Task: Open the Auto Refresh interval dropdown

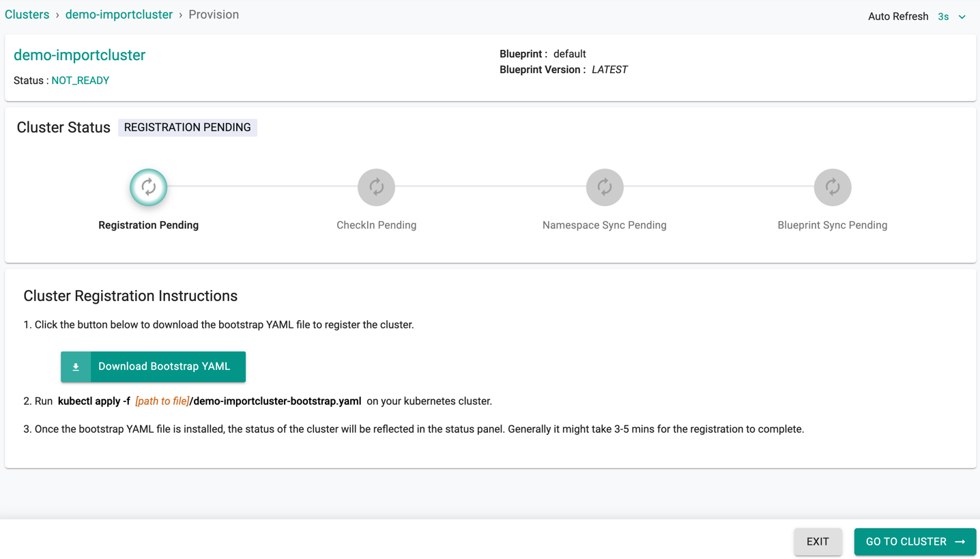Action: [x=952, y=16]
